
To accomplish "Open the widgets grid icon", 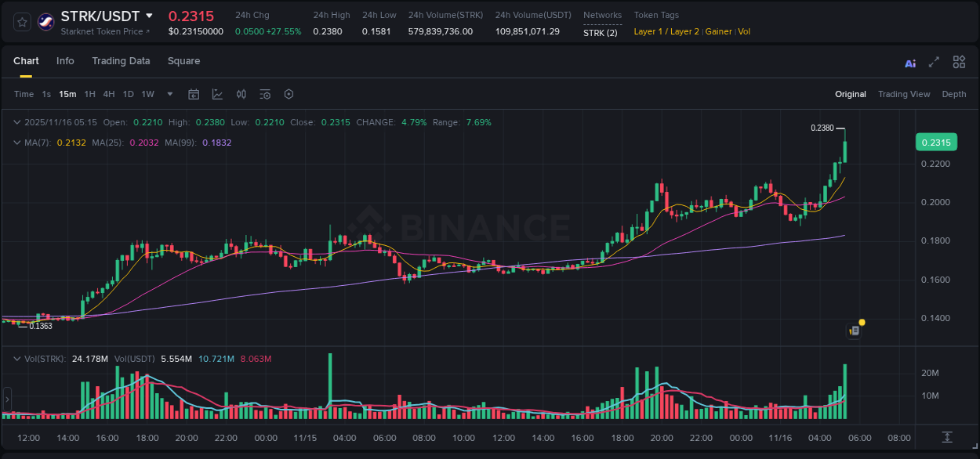I will [958, 61].
